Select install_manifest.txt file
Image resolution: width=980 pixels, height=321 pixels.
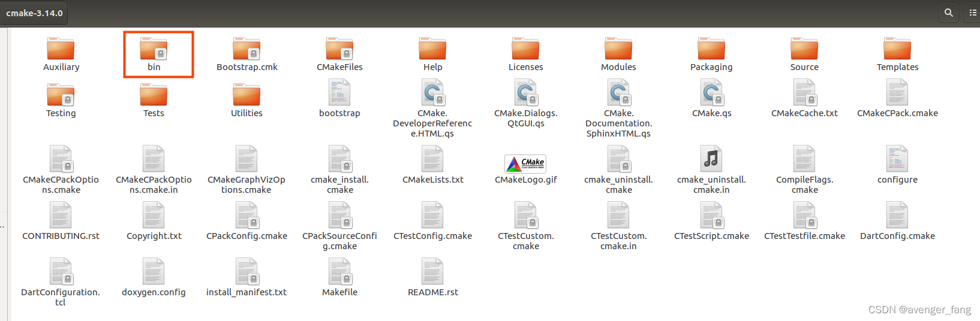tap(246, 277)
